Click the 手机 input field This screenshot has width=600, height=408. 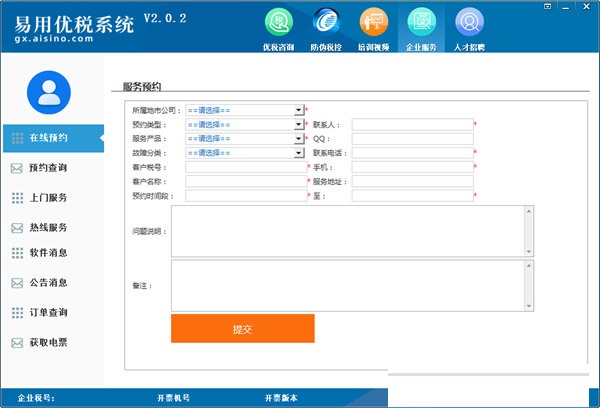(x=412, y=167)
